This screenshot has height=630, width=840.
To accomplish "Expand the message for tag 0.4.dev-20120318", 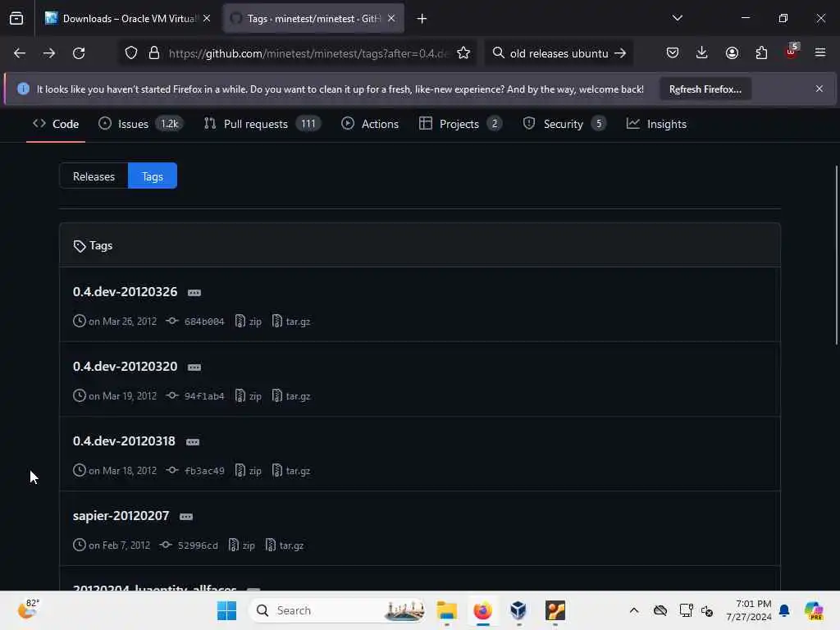I will (193, 442).
